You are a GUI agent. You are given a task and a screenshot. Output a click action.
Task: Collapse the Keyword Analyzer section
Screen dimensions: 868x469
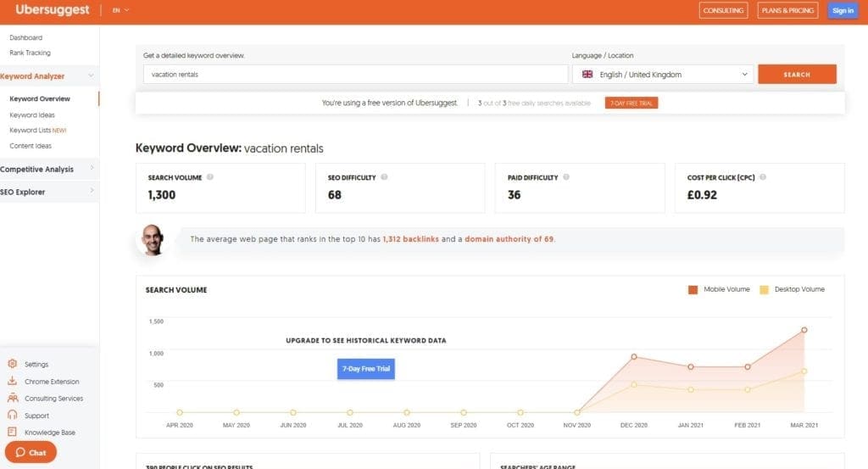click(x=48, y=75)
